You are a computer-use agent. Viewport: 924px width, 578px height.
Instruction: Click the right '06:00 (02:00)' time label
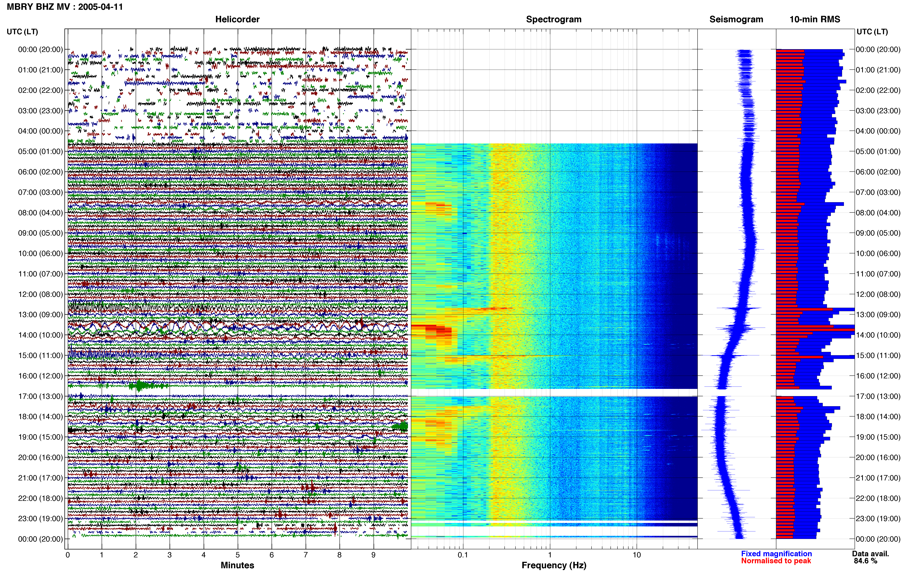pyautogui.click(x=878, y=172)
